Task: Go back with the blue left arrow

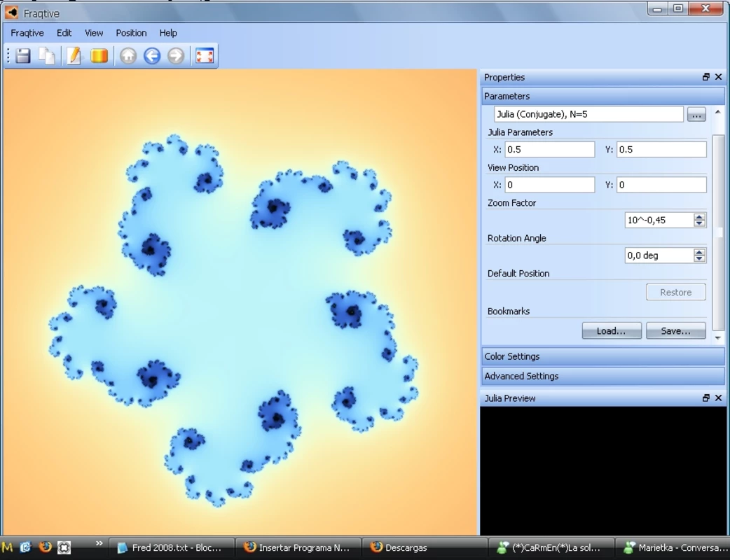Action: (x=152, y=56)
